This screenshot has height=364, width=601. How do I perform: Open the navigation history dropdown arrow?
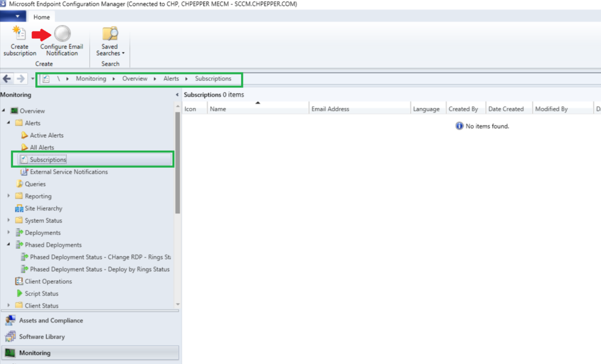[33, 79]
